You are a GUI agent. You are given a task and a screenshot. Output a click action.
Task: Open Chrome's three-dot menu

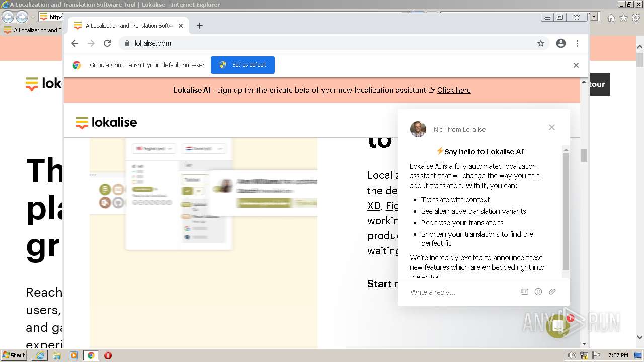point(577,43)
